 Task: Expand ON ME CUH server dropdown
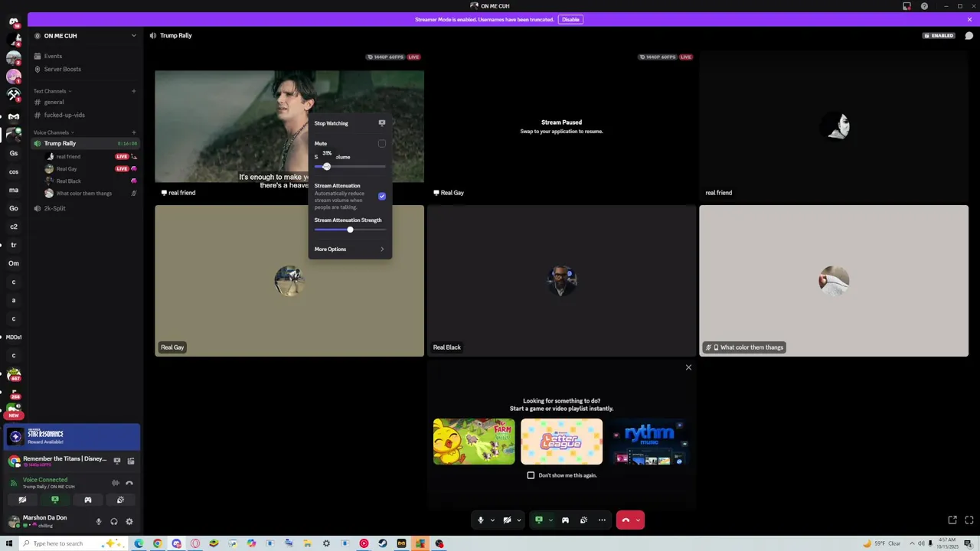pyautogui.click(x=133, y=36)
